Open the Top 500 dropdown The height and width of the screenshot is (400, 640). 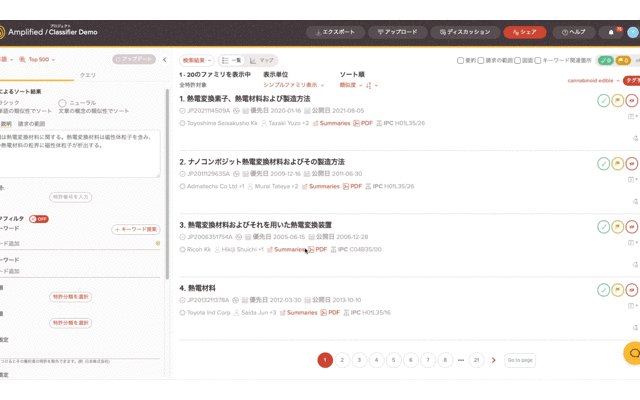coord(37,60)
